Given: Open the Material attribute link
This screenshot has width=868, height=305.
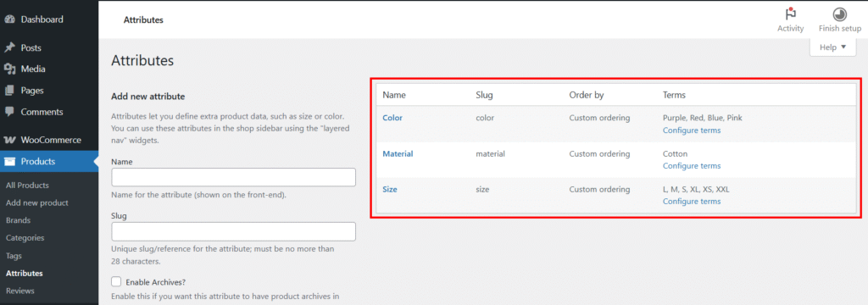Looking at the screenshot, I should [x=398, y=154].
